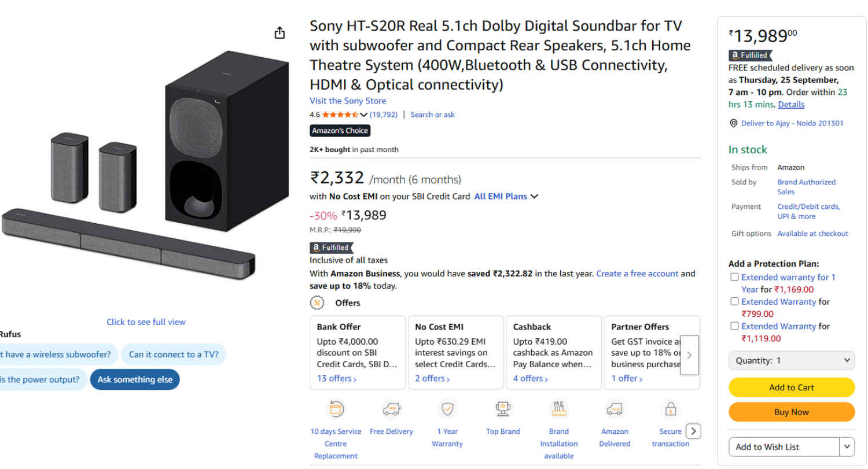
Task: Open the 10 days Service Centre Replacement icon
Action: [x=336, y=408]
